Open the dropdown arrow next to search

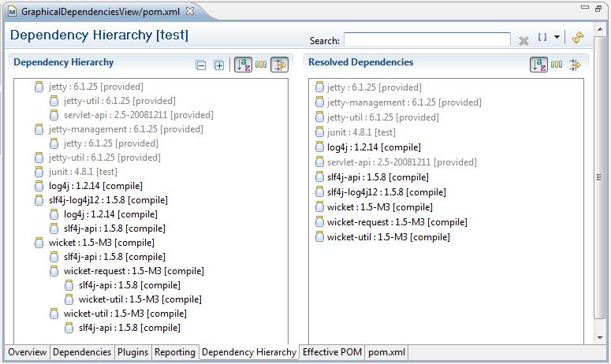(557, 38)
